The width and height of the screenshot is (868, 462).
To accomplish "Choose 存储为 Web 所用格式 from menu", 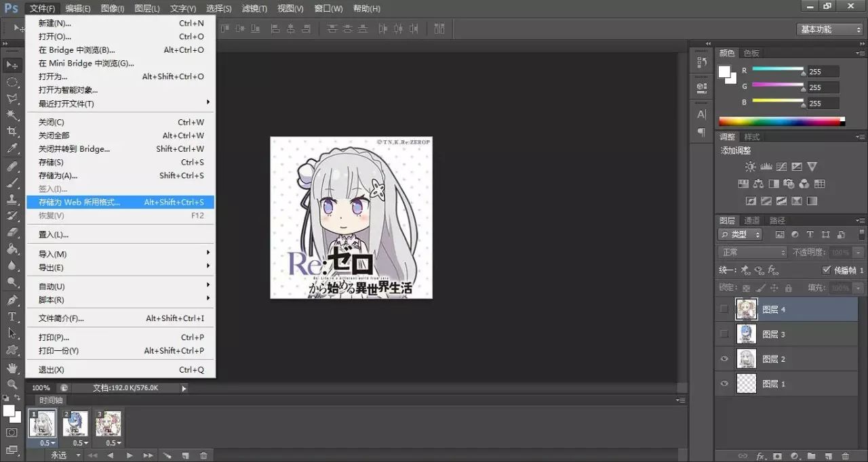I will pos(120,202).
